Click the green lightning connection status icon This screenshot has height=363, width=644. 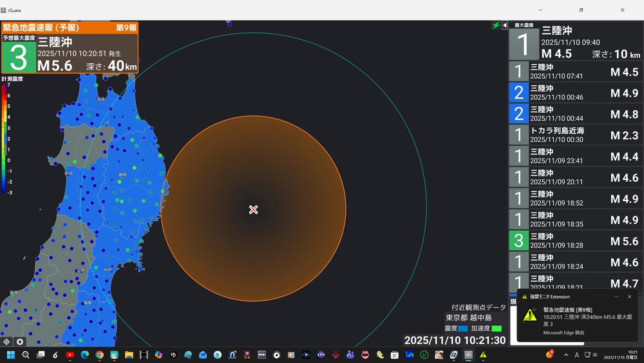(496, 26)
